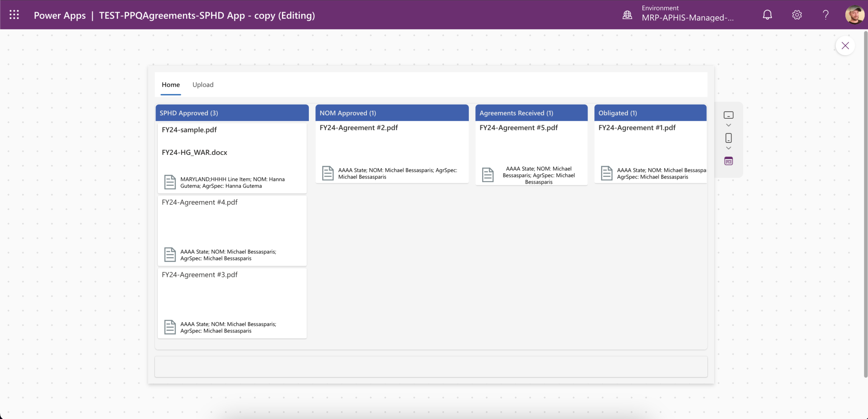Switch to the Upload tab
The image size is (868, 419).
click(x=203, y=85)
